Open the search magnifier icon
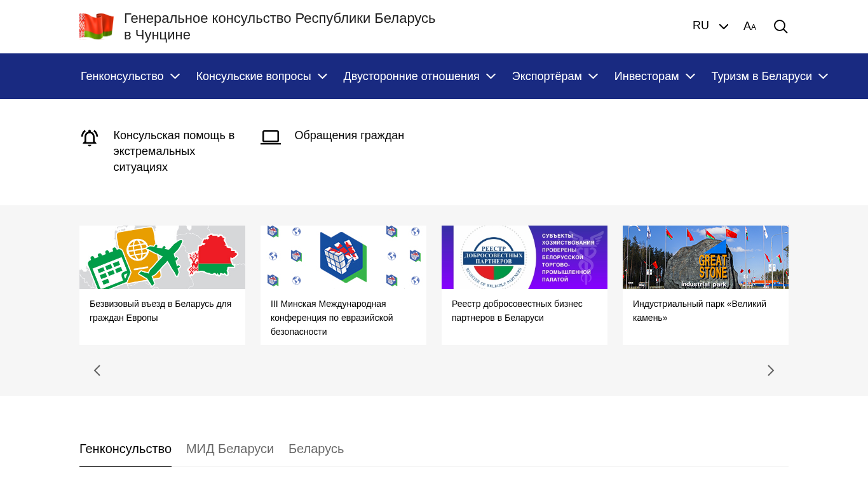Screen dimensions: 868x488 tap(780, 27)
